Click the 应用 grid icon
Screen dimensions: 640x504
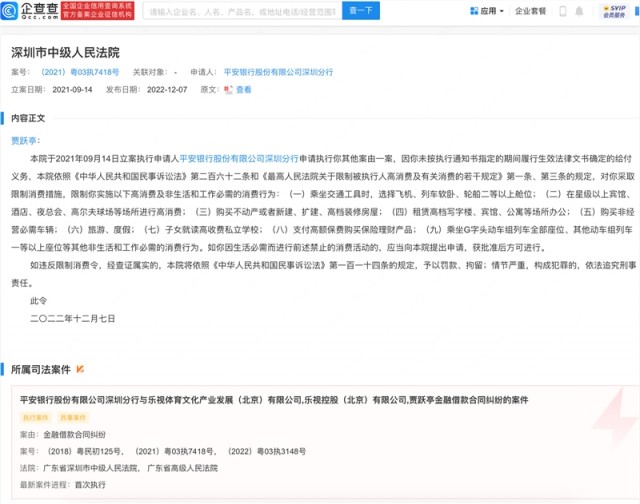(474, 11)
